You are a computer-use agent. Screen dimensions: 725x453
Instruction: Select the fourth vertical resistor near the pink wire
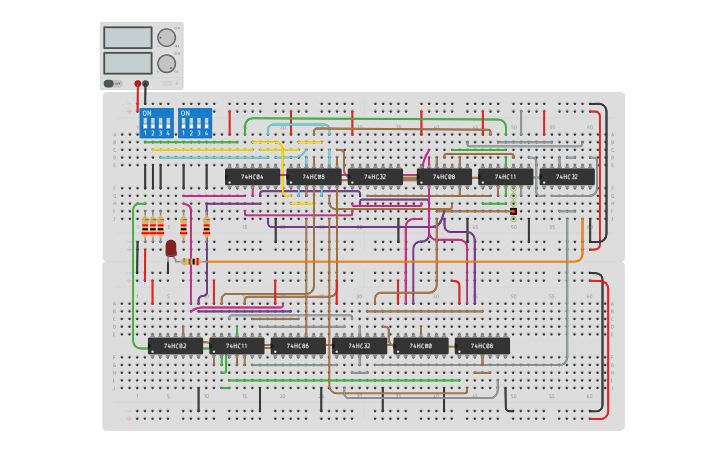pos(184,226)
